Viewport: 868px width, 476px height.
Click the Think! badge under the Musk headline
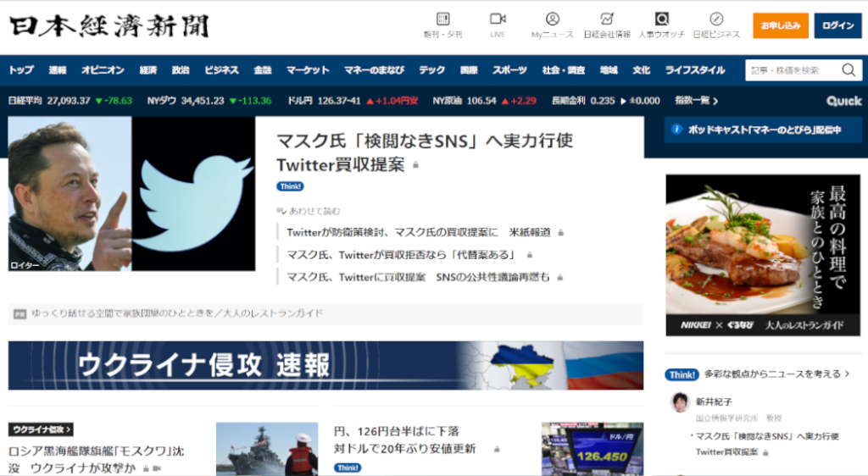pyautogui.click(x=290, y=186)
